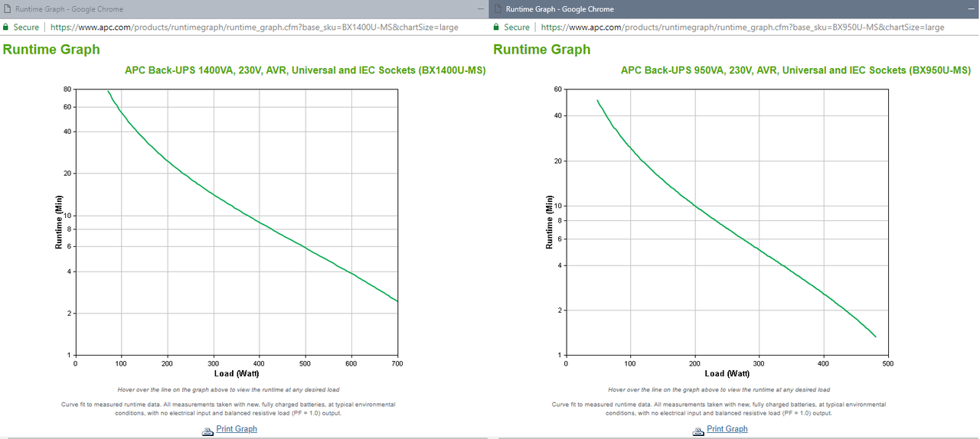Click the 'Runtime (Min)' axis label on the 1400VA chart
The width and height of the screenshot is (980, 439).
pyautogui.click(x=59, y=222)
